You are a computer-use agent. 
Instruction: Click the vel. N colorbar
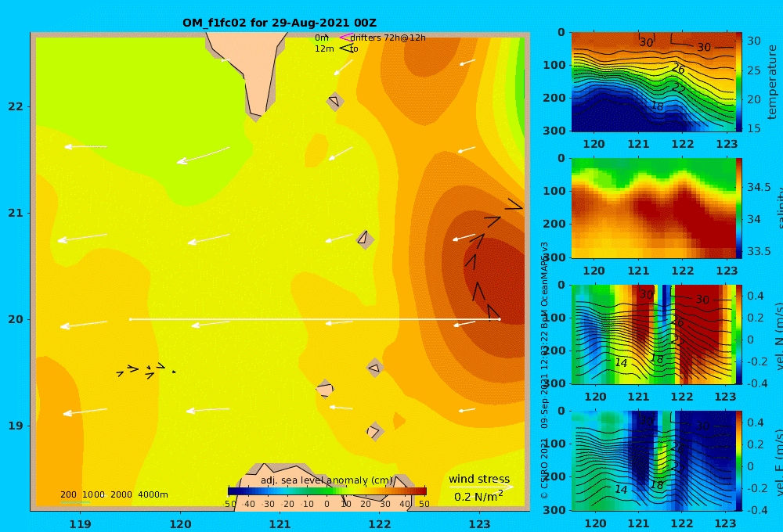pyautogui.click(x=739, y=334)
